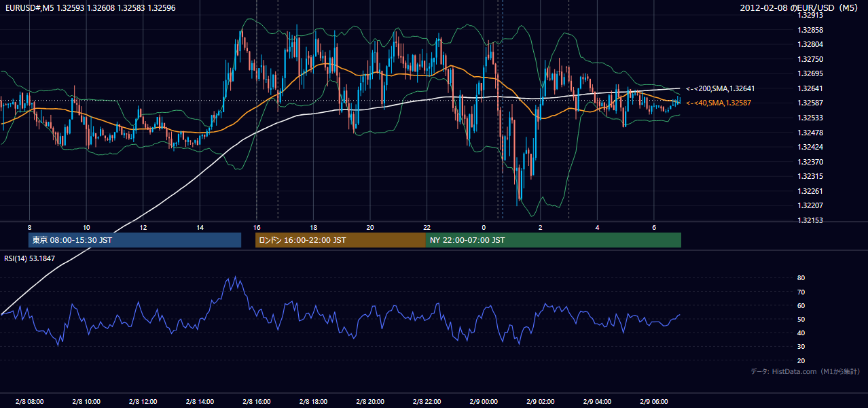Click hour label 14 under price chart
This screenshot has width=868, height=408.
200,226
